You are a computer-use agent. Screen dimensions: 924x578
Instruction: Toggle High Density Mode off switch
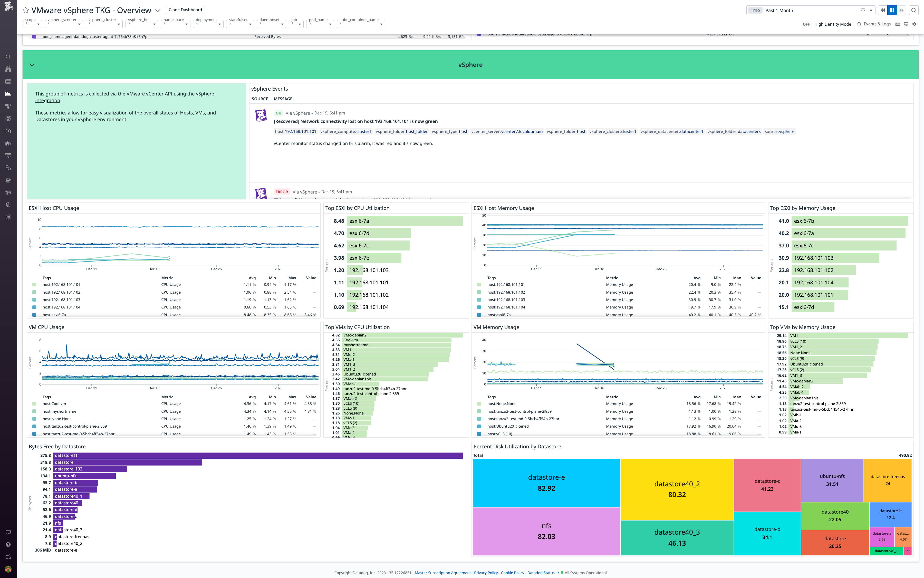pyautogui.click(x=806, y=24)
